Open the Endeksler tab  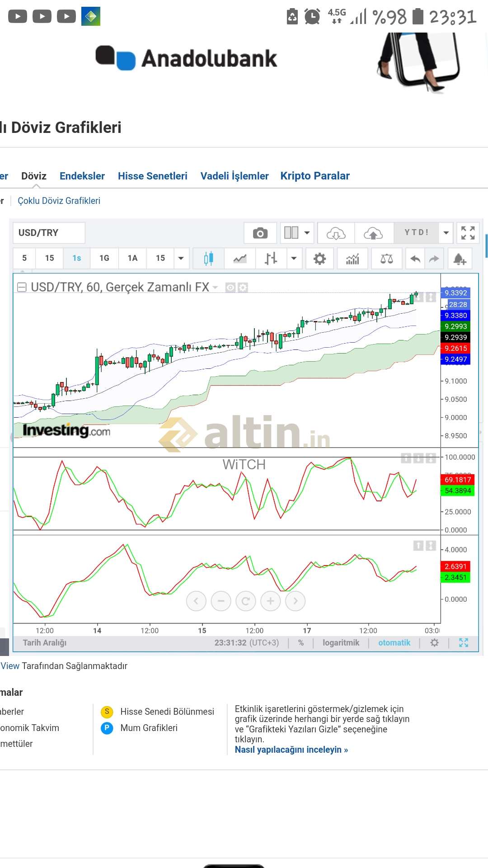pyautogui.click(x=82, y=176)
